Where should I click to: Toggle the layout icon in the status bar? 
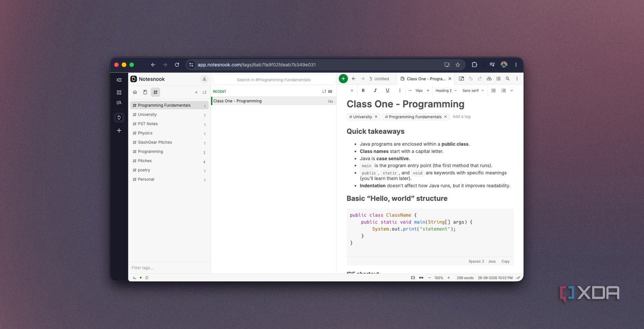413,278
